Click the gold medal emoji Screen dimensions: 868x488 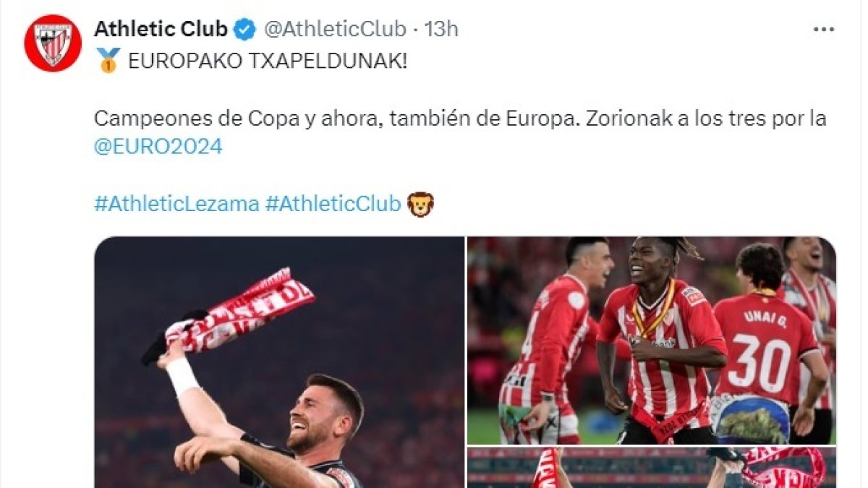coord(107,61)
